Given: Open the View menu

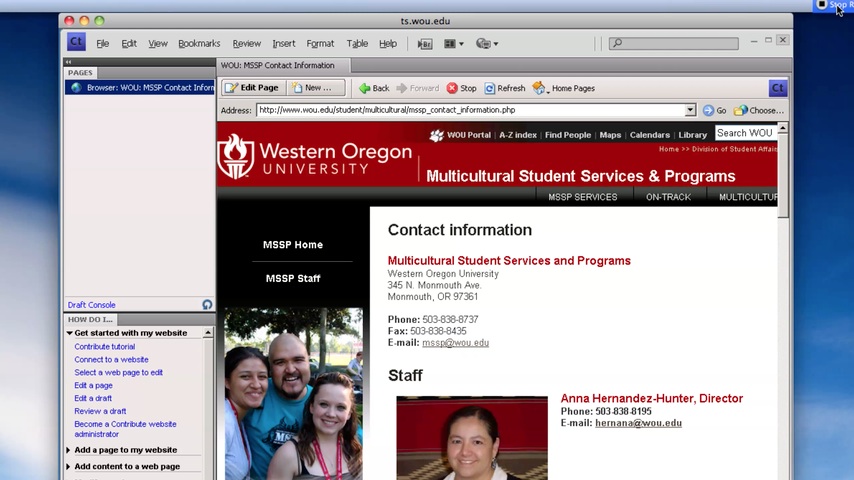Looking at the screenshot, I should pos(158,44).
